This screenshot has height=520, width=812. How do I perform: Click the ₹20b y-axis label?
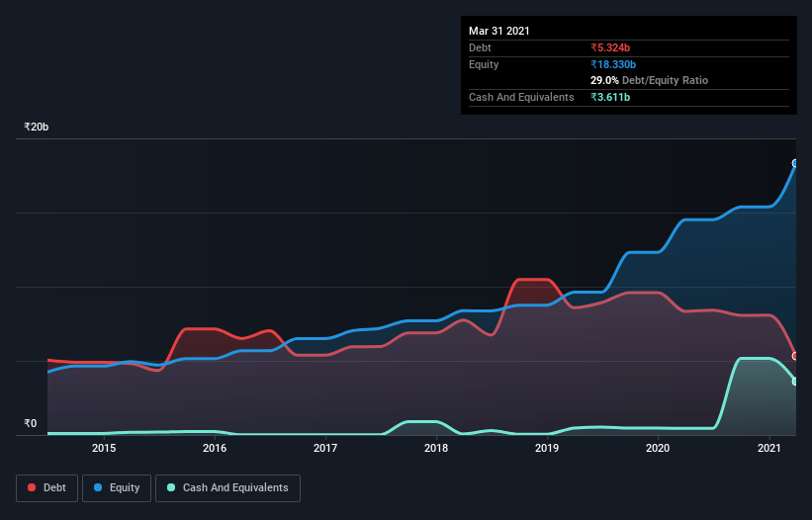point(37,127)
